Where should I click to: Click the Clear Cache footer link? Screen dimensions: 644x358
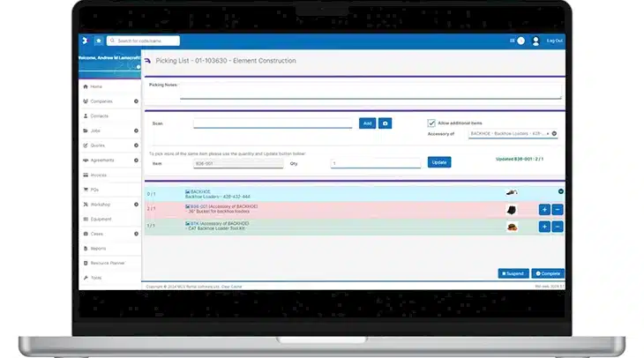(x=232, y=287)
